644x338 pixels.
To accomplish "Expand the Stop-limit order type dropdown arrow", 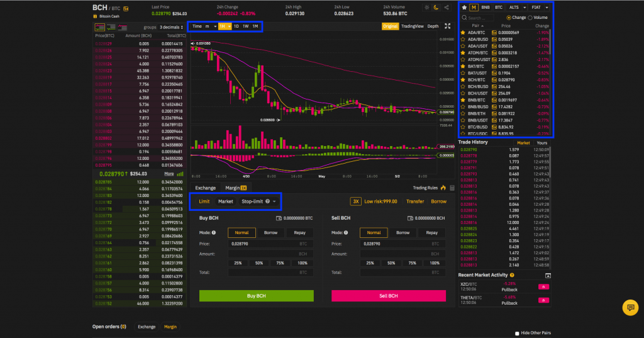I will 274,201.
